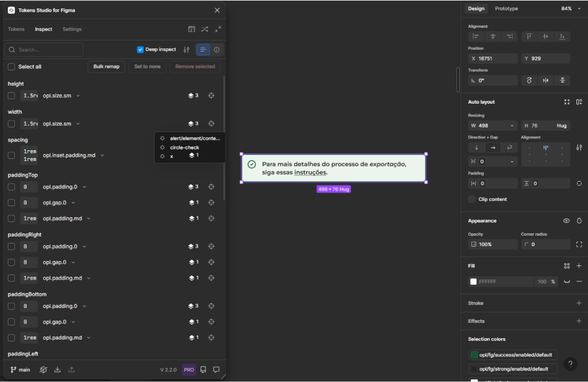Open the docs book icon in footer
This screenshot has width=588, height=382.
pos(203,370)
